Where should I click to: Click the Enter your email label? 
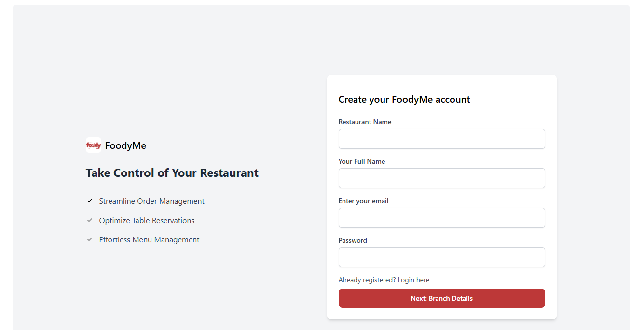[363, 201]
